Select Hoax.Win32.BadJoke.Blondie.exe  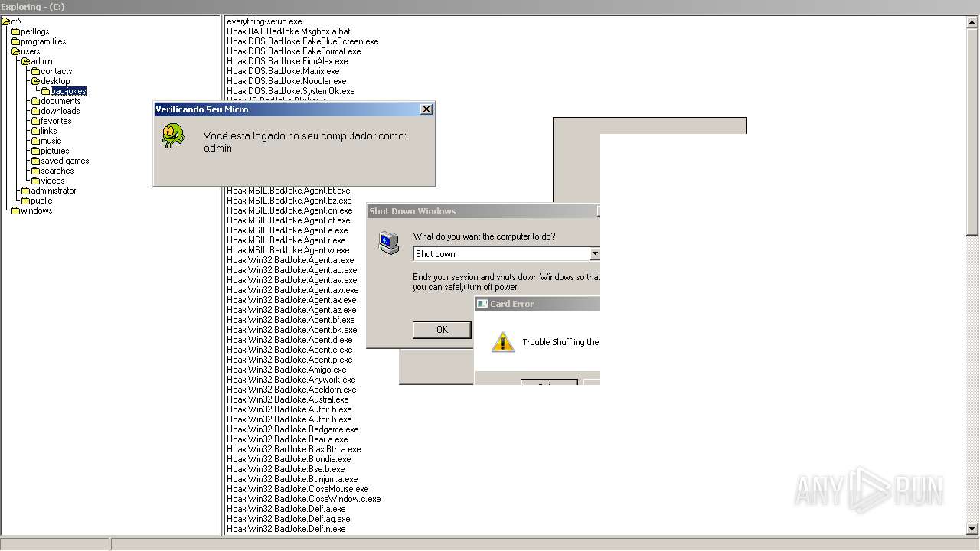[289, 459]
